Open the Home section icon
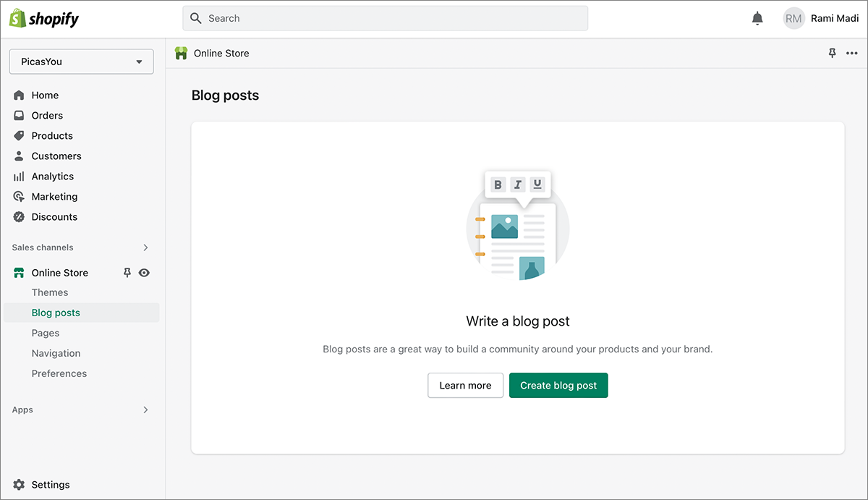Screen dimensions: 868x500 pyautogui.click(x=18, y=95)
